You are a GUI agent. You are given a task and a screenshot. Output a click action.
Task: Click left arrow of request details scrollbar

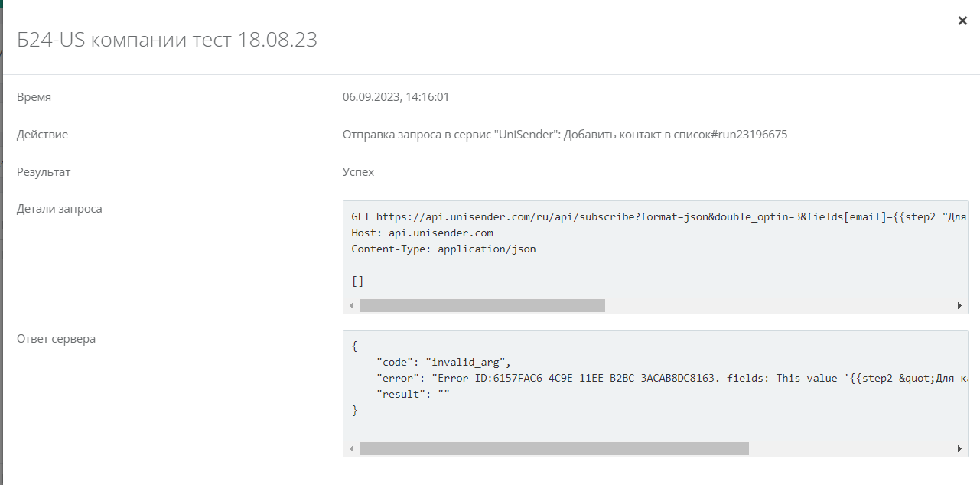[351, 306]
